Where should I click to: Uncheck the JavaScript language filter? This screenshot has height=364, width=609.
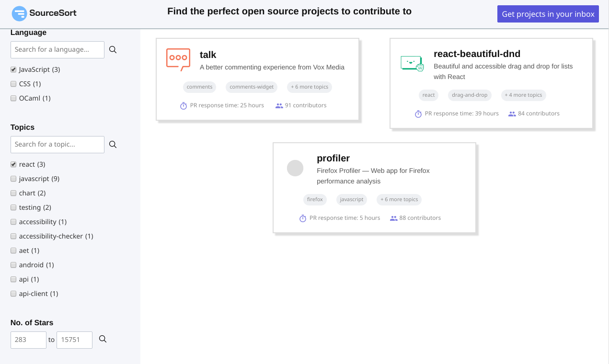(x=13, y=69)
